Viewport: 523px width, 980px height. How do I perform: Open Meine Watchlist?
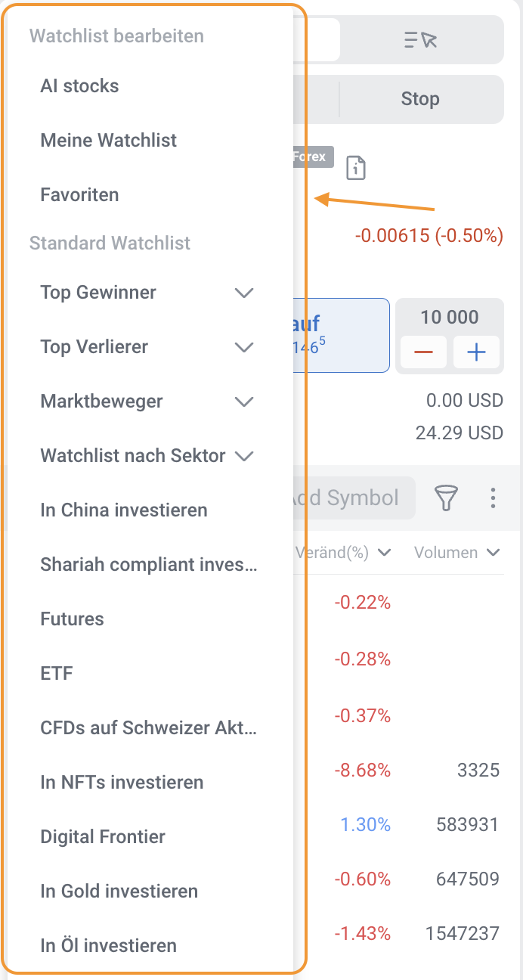[109, 141]
